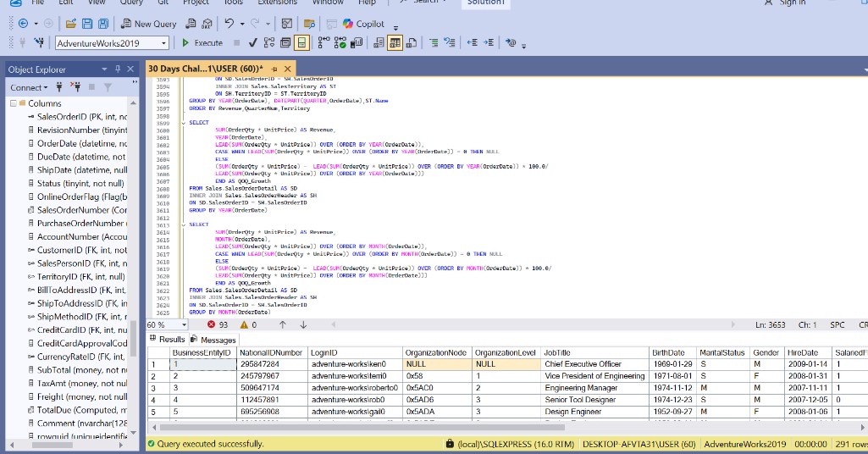
Task: Click the red error count indicator
Action: pos(218,325)
